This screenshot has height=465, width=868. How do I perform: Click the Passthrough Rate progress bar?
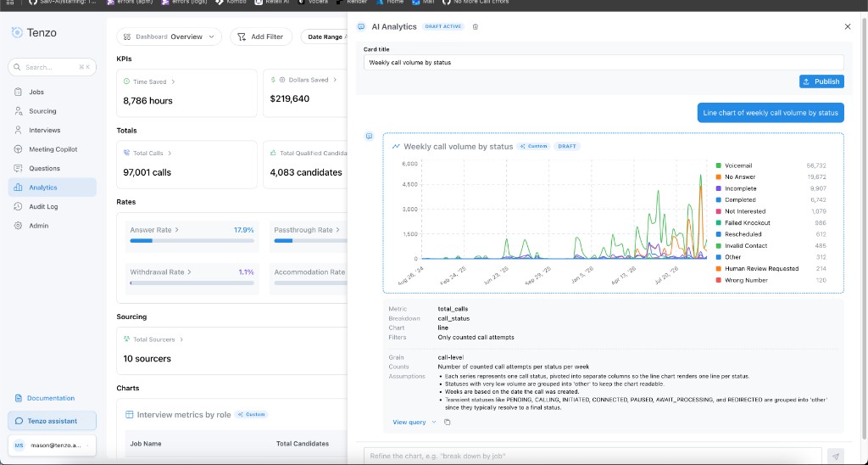(310, 240)
